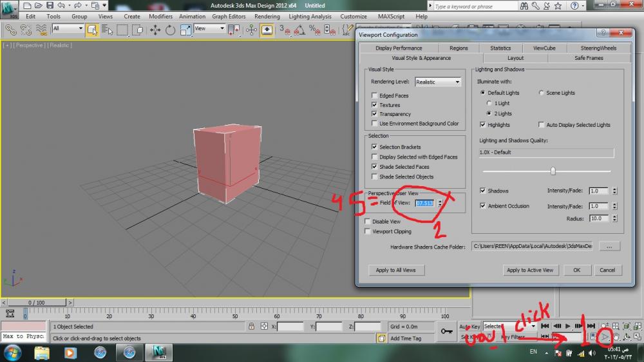Click the Set Keys key icon
This screenshot has width=644, height=362.
(x=446, y=331)
